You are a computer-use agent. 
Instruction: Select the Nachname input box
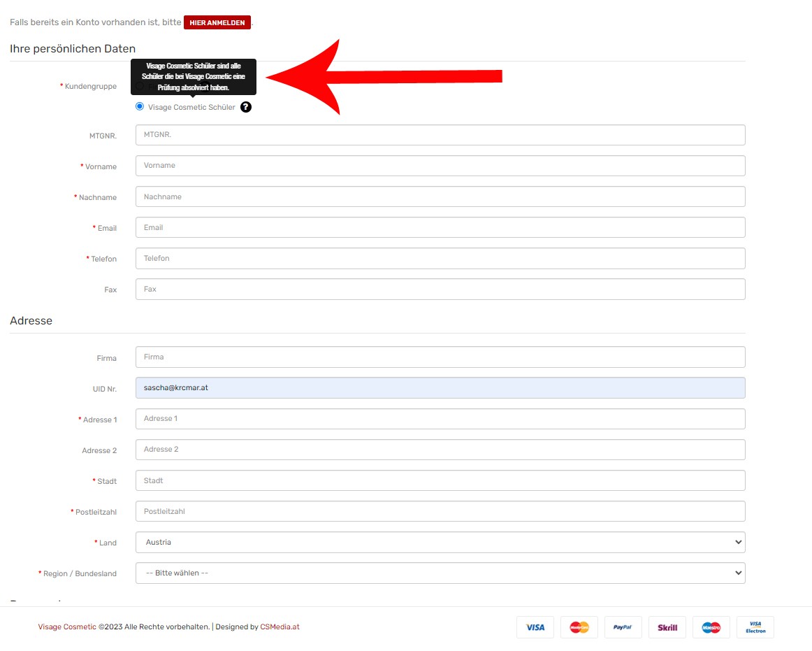[x=440, y=196]
